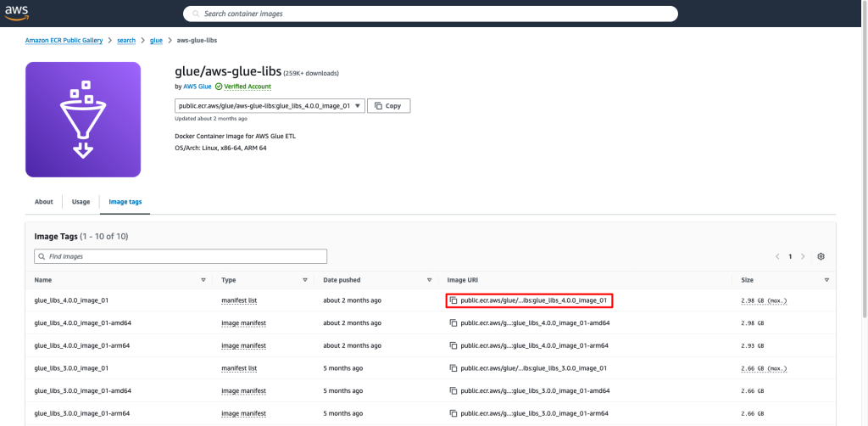The image size is (868, 426).
Task: Go to next page of image tags
Action: tap(803, 256)
